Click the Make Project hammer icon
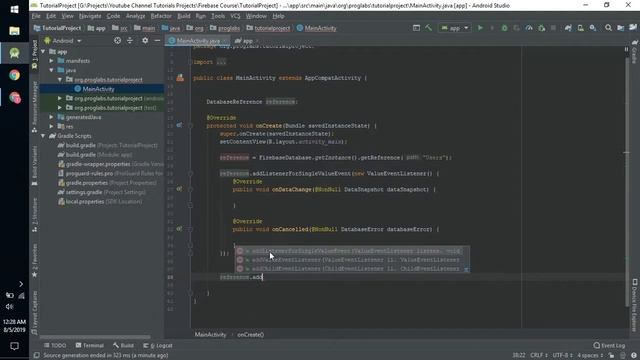 (428, 28)
